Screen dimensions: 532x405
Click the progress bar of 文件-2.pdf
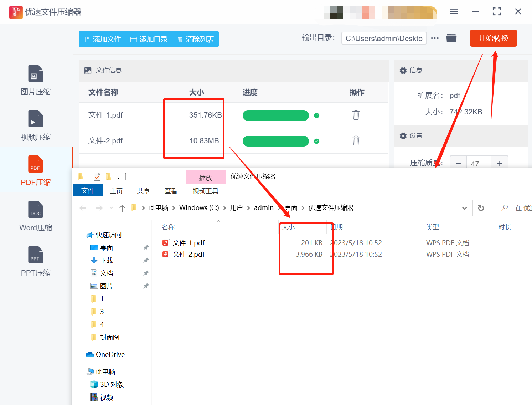pos(276,141)
